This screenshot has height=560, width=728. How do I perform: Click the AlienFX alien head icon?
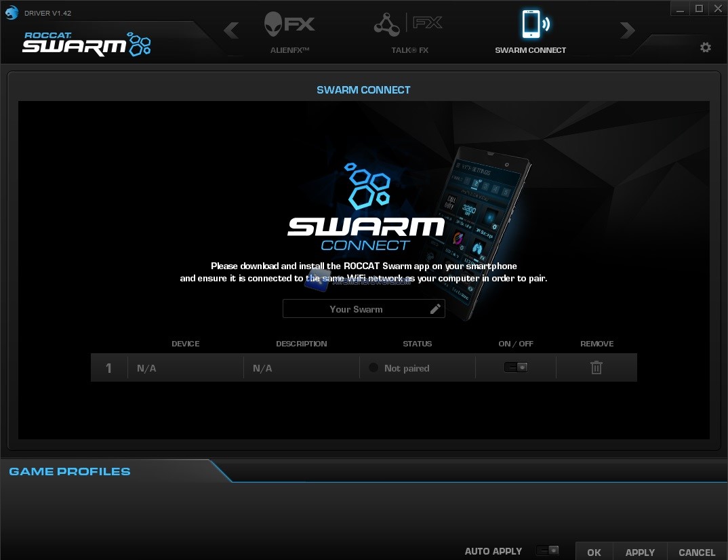tap(275, 24)
